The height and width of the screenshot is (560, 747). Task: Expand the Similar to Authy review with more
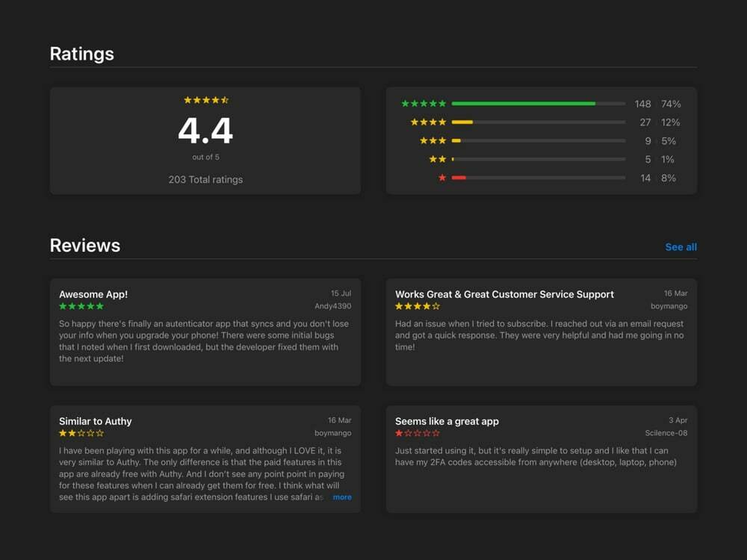(x=342, y=497)
